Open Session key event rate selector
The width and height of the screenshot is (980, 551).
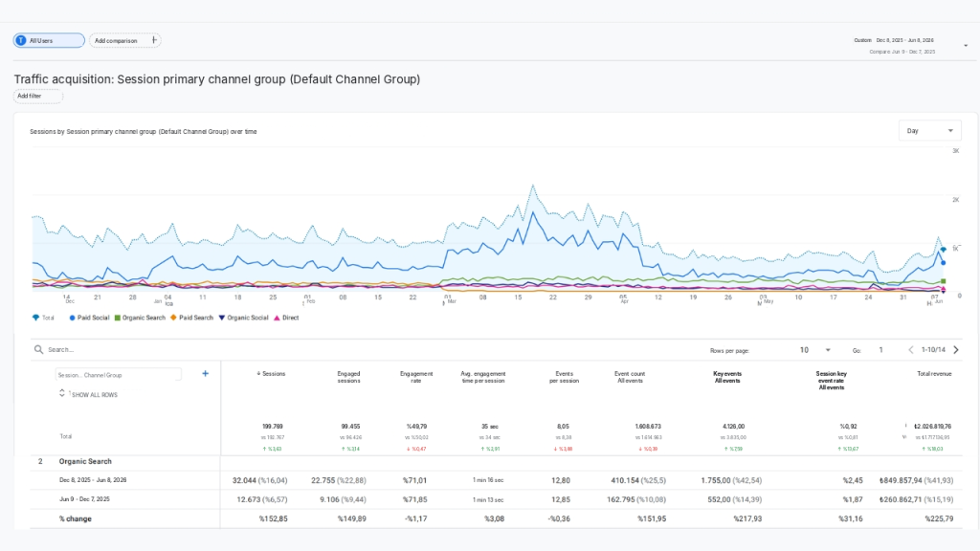pyautogui.click(x=832, y=381)
